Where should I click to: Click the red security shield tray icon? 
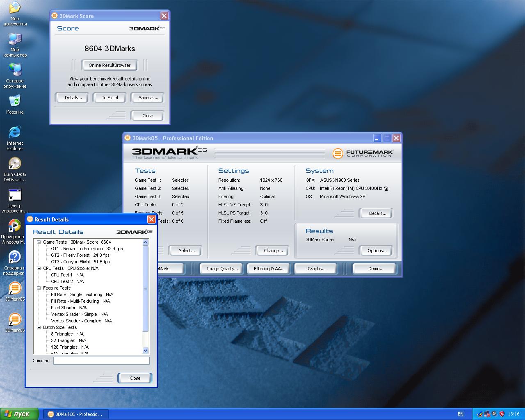pyautogui.click(x=502, y=414)
